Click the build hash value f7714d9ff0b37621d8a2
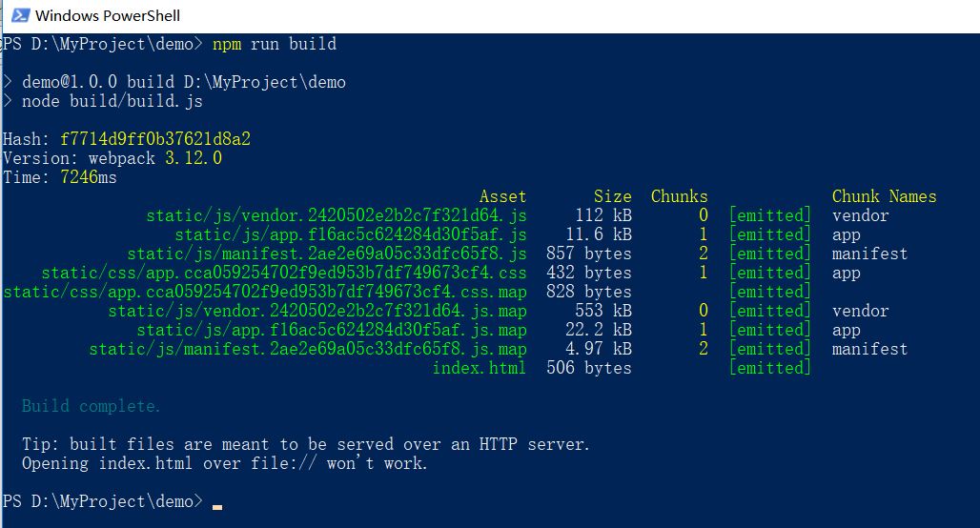The width and height of the screenshot is (980, 528). [x=154, y=139]
